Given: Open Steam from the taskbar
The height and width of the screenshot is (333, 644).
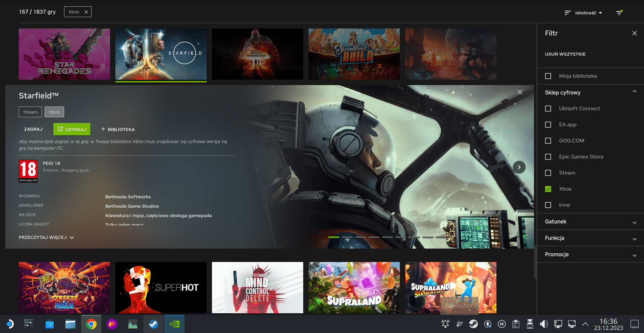Looking at the screenshot, I should [154, 324].
